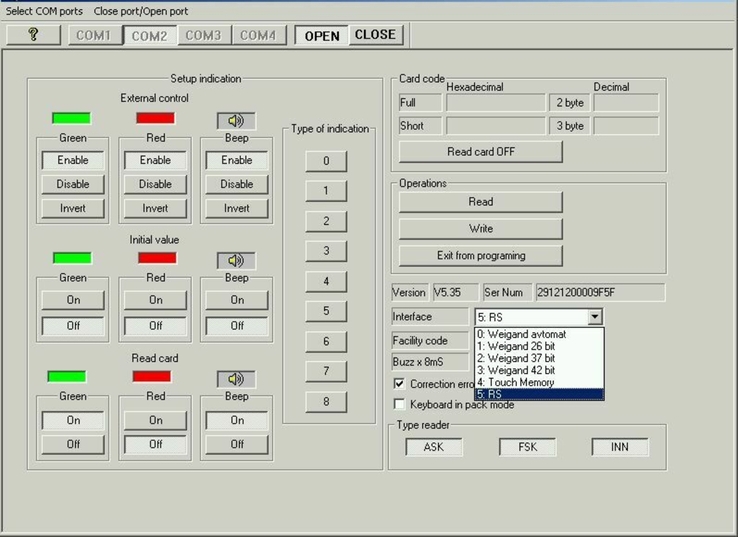Choose indication type 2

tap(326, 221)
